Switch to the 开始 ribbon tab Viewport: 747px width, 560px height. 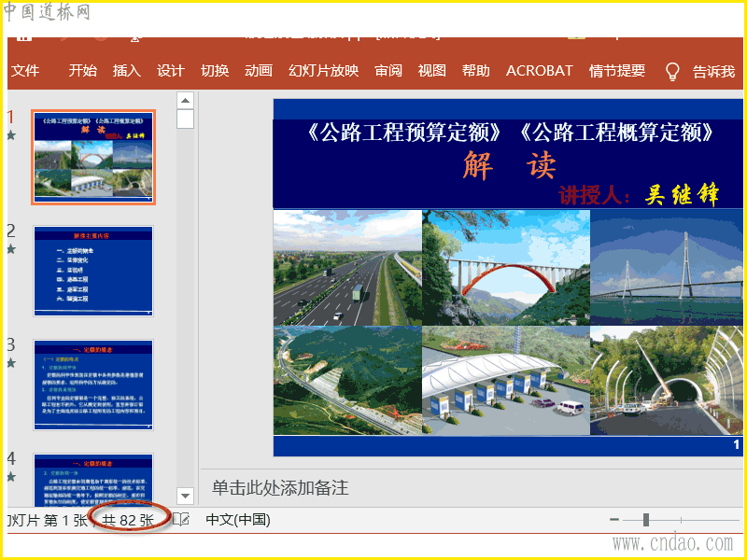(x=82, y=71)
